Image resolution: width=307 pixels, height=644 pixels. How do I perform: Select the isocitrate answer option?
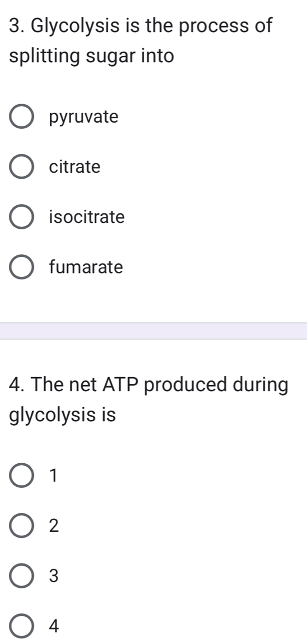[21, 217]
